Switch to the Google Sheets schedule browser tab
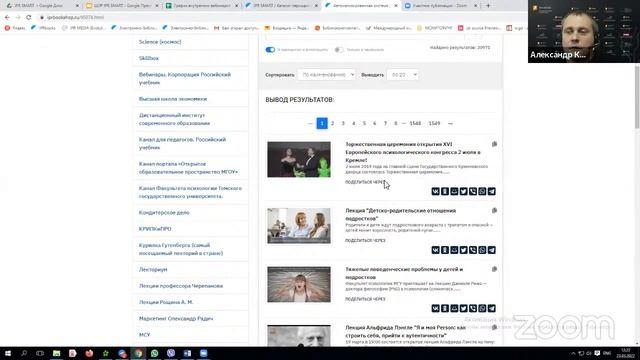The image size is (640, 360). click(x=202, y=6)
